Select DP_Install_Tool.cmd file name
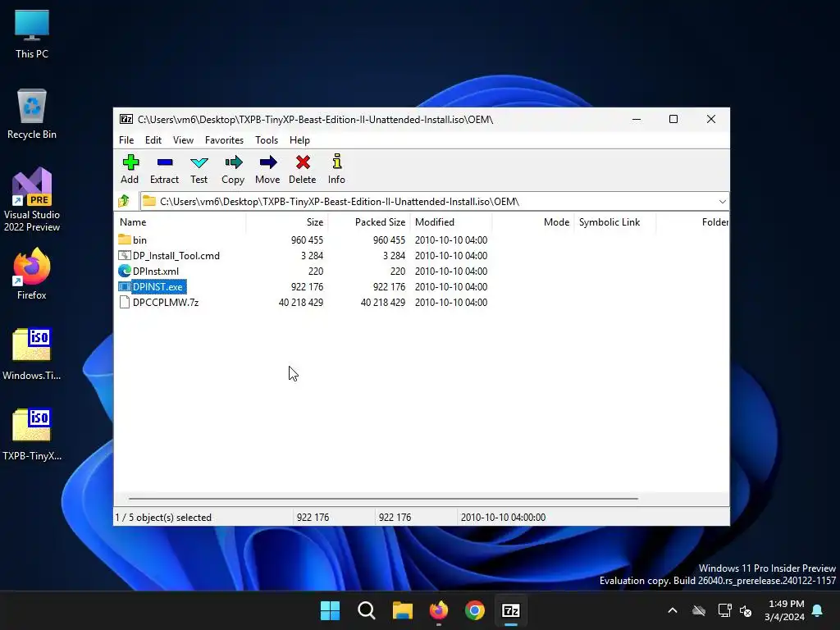The image size is (840, 630). [176, 256]
